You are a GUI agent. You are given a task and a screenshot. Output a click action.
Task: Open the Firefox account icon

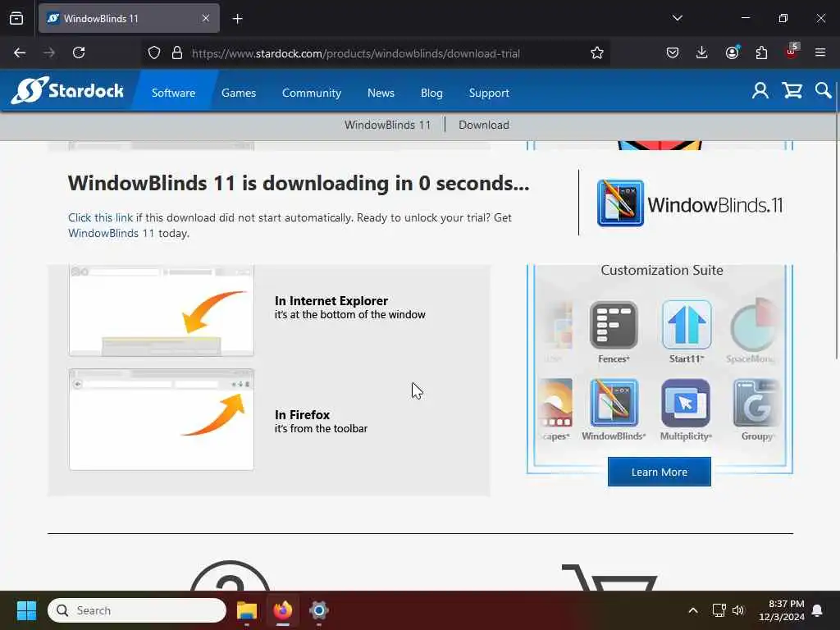732,52
